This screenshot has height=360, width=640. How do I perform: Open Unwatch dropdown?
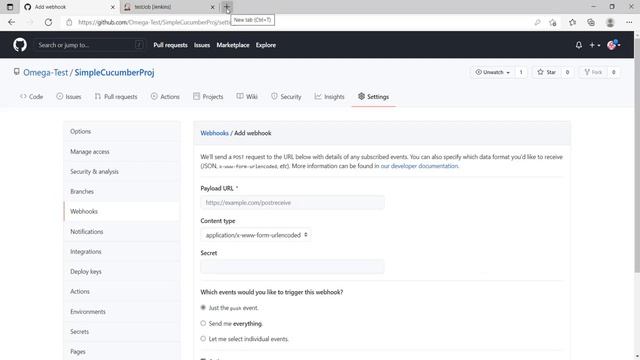pyautogui.click(x=493, y=72)
